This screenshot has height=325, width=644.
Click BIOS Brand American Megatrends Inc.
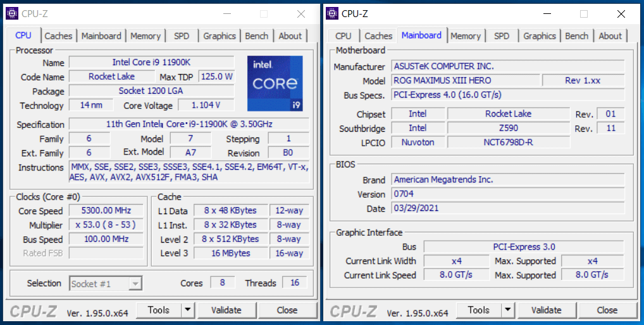point(508,179)
